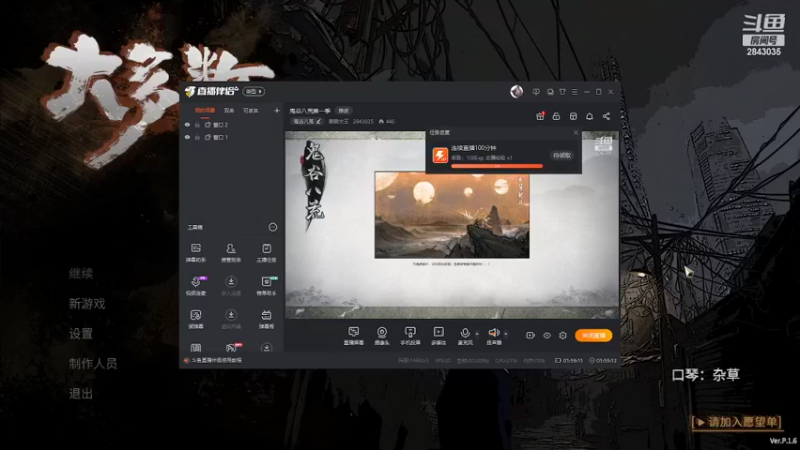Image resolution: width=800 pixels, height=450 pixels.
Task: Click the unlock padlock icon in top toolbar
Action: click(556, 116)
